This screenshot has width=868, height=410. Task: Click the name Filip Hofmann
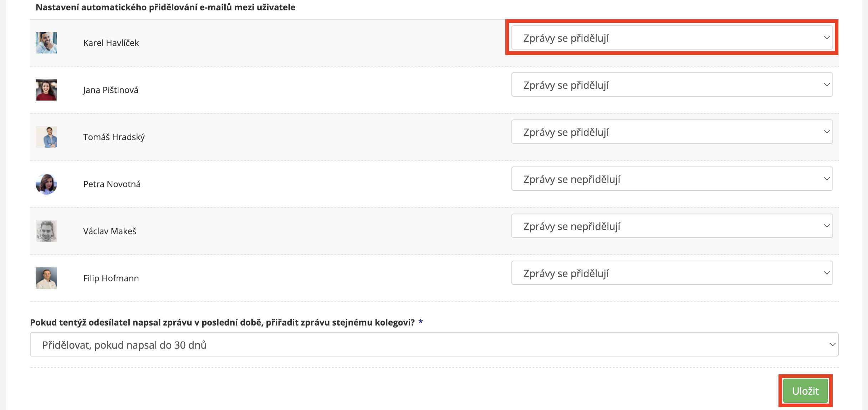point(111,278)
